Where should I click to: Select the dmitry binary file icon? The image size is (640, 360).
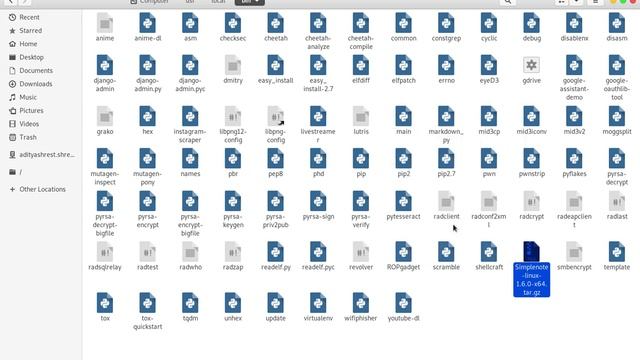(x=233, y=65)
